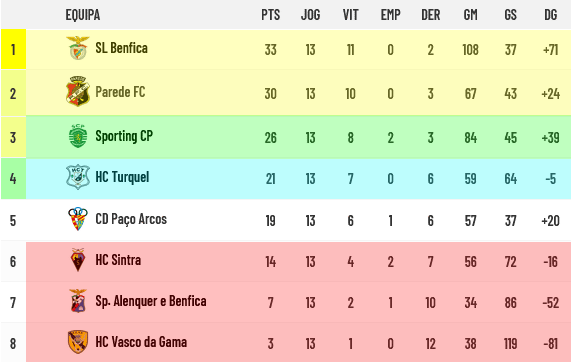Click the Parede FC club crest

(x=78, y=91)
